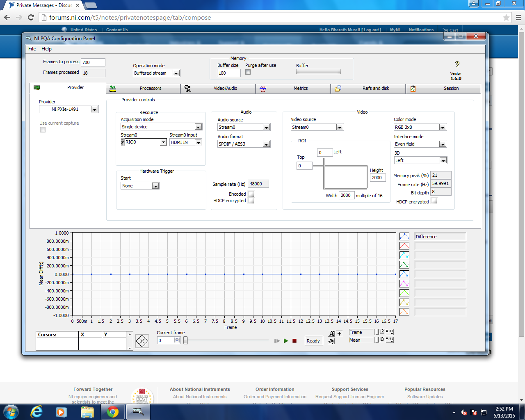525x420 pixels.
Task: Click the red plot legend icon
Action: coord(404,246)
